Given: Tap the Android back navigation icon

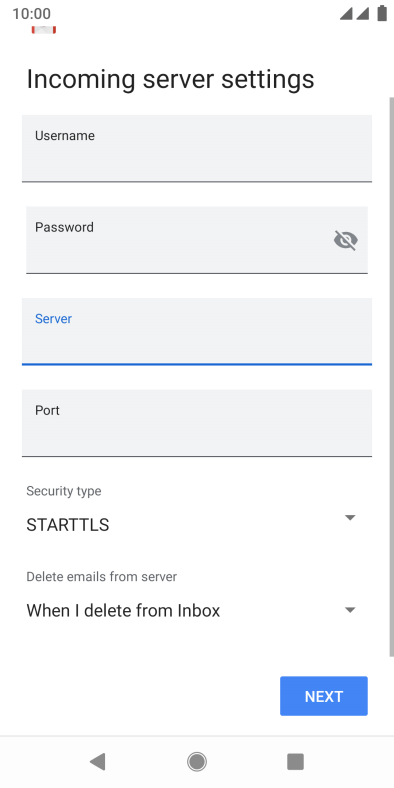Looking at the screenshot, I should [x=97, y=761].
